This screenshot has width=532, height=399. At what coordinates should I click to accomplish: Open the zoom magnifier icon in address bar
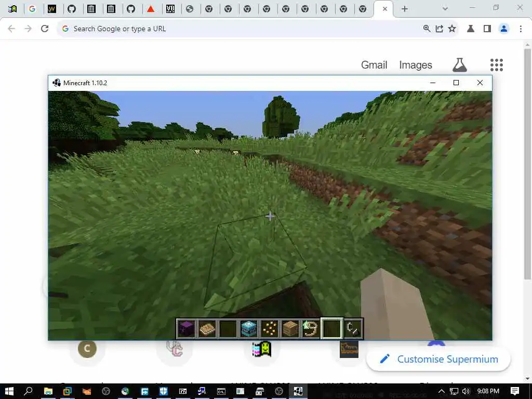pos(427,29)
